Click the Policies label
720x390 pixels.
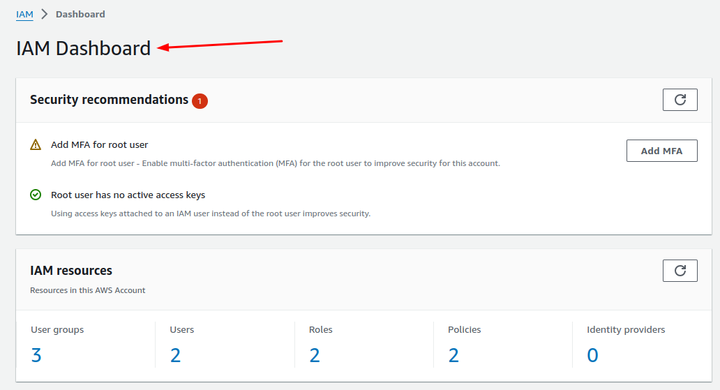(464, 330)
